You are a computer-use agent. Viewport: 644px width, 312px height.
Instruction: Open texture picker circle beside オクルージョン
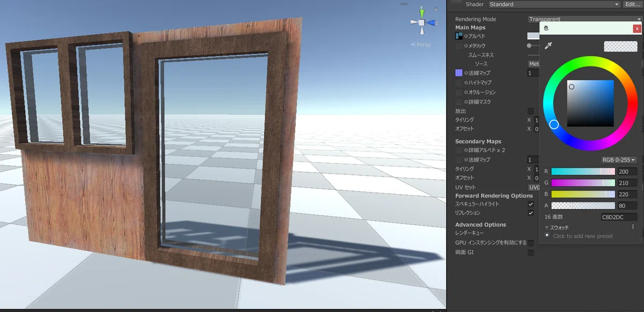466,92
